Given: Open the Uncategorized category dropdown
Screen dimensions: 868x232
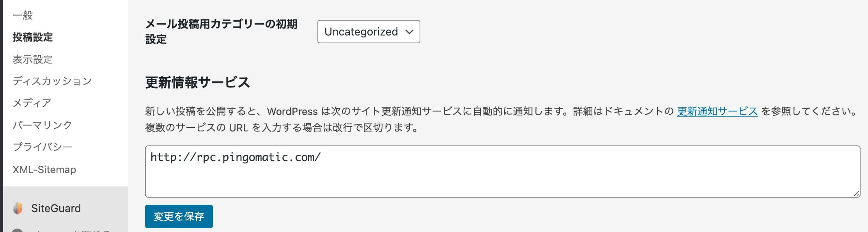Looking at the screenshot, I should click(x=368, y=32).
